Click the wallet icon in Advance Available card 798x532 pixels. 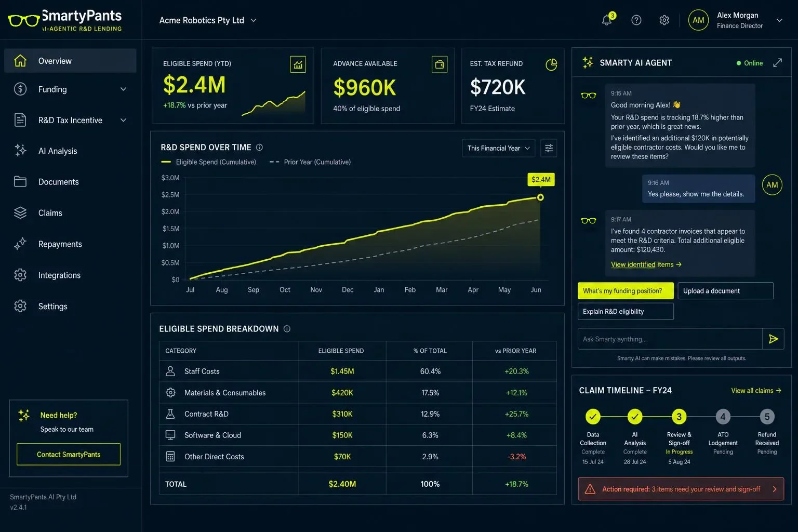[x=440, y=64]
